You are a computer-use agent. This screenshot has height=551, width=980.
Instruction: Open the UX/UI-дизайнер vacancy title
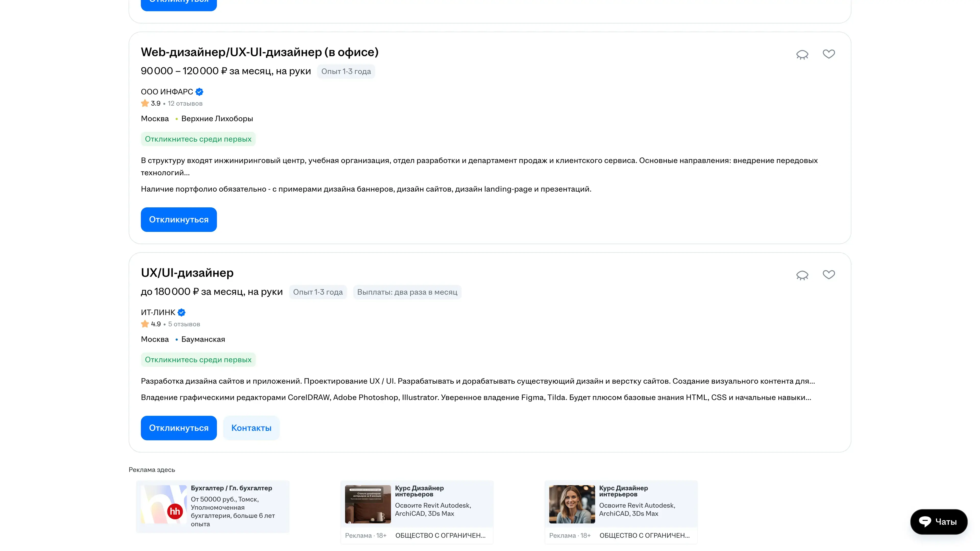coord(187,273)
